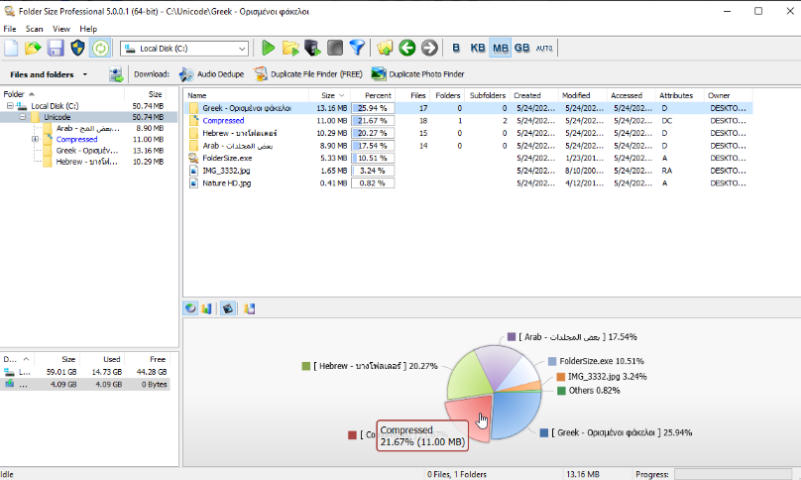801x480 pixels.
Task: Open the Local Disk (C:) drive dropdown
Action: click(x=242, y=48)
